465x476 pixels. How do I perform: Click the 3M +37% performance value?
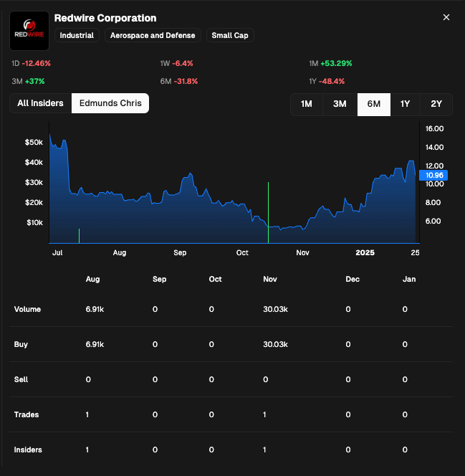click(28, 81)
